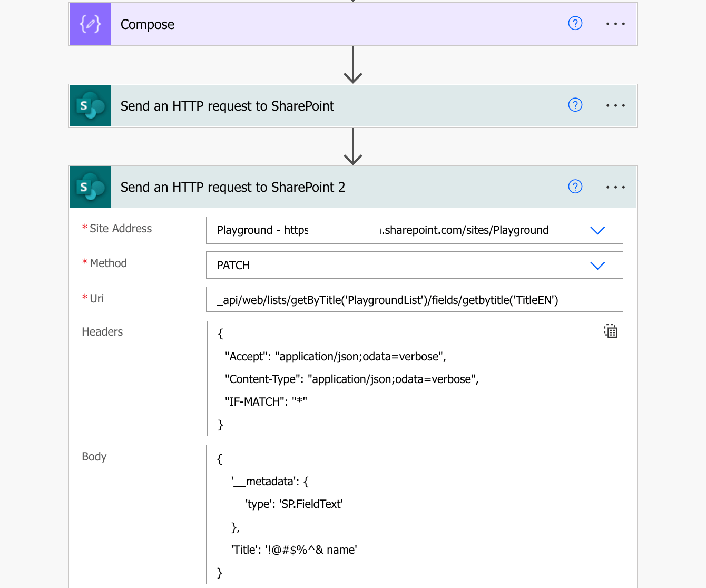706x588 pixels.
Task: Click the Compose action's braces icon
Action: (90, 24)
